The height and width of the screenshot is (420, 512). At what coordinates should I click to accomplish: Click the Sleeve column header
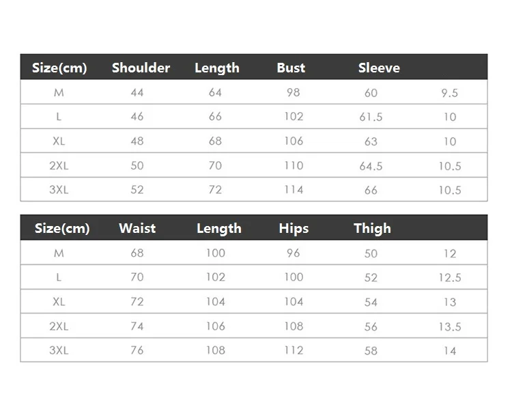[x=379, y=68]
